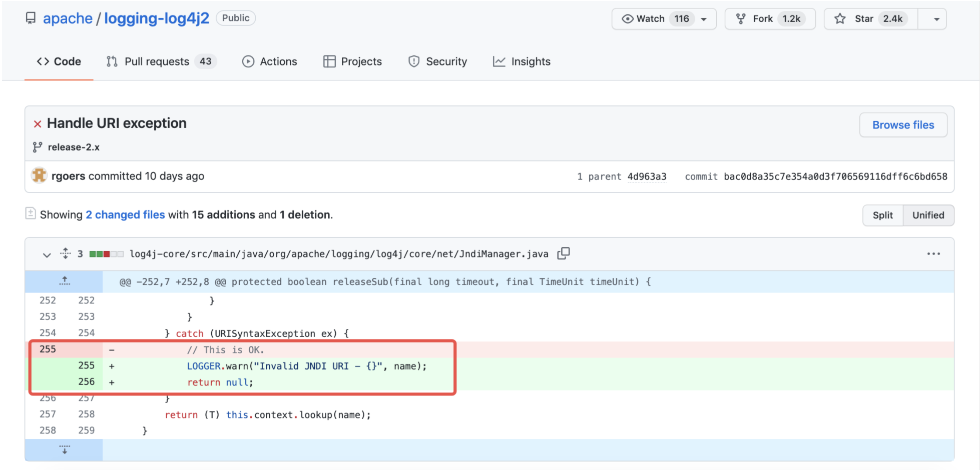Star the repository
Screen dimensions: 980x475
pyautogui.click(x=871, y=19)
